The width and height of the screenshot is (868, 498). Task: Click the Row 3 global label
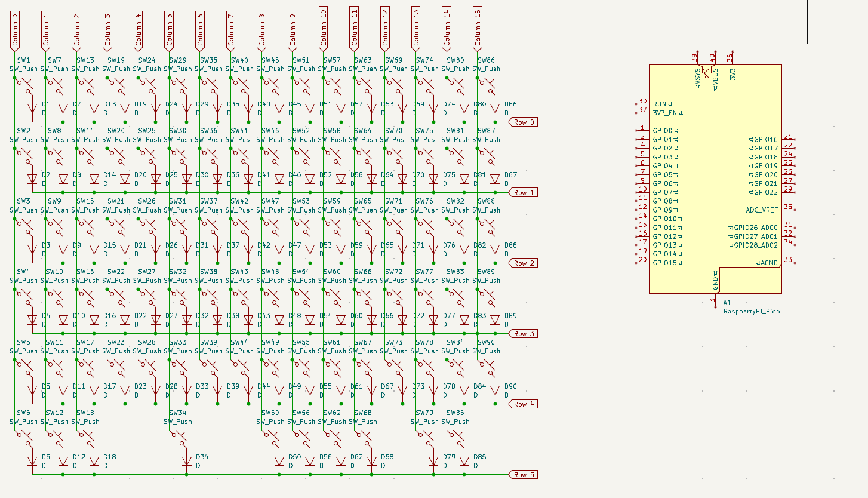pyautogui.click(x=524, y=334)
